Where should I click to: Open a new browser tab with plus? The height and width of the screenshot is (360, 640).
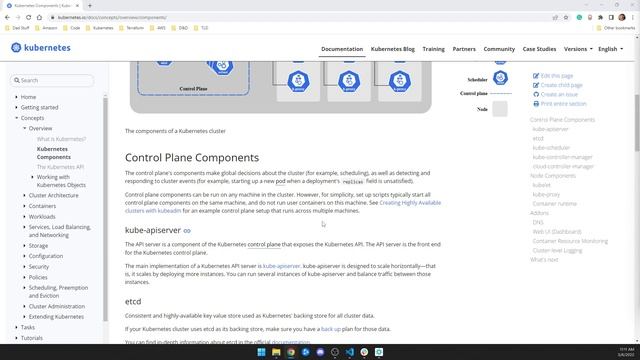point(90,6)
